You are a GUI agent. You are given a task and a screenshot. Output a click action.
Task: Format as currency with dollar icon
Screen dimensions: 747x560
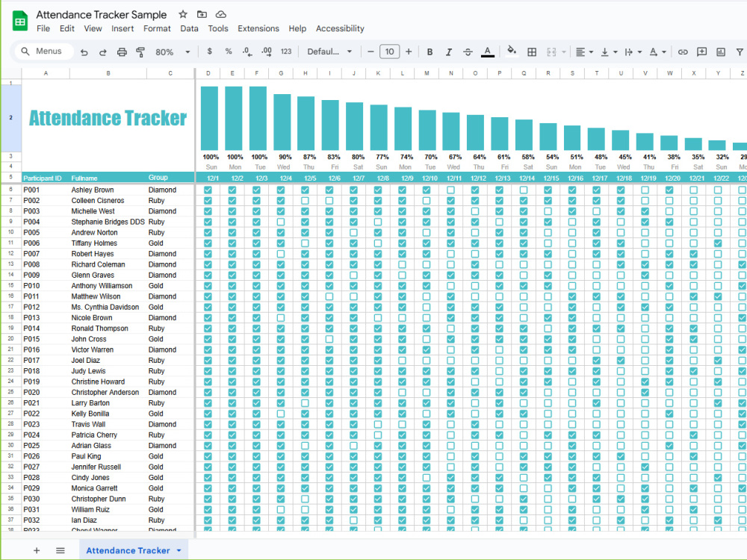pos(209,52)
